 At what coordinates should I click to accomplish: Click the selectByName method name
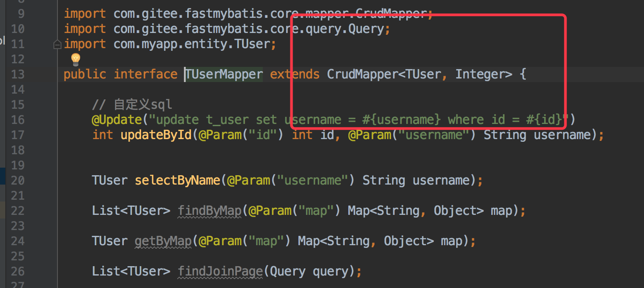tap(178, 180)
